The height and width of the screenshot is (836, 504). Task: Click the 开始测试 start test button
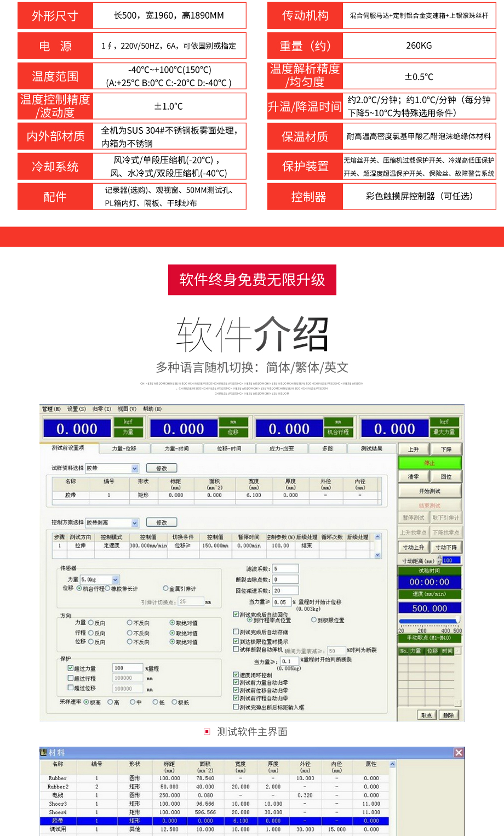[x=429, y=491]
